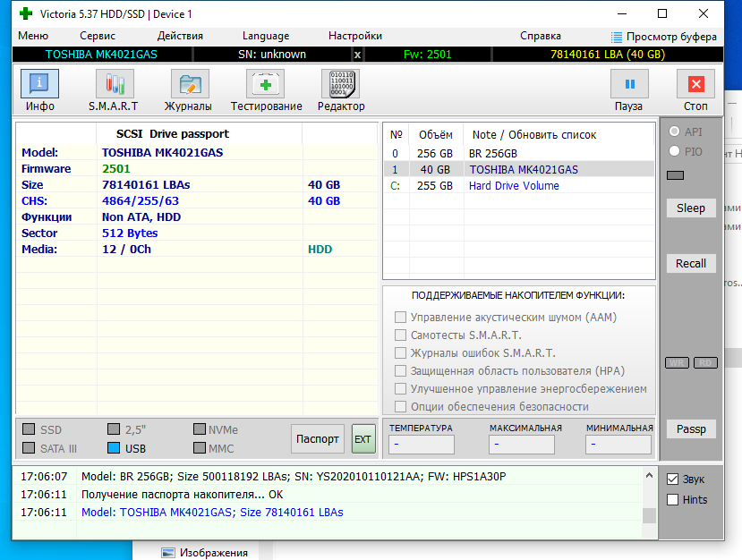This screenshot has width=742, height=560.
Task: Click the Sector value 512 Bytes
Action: (x=130, y=233)
